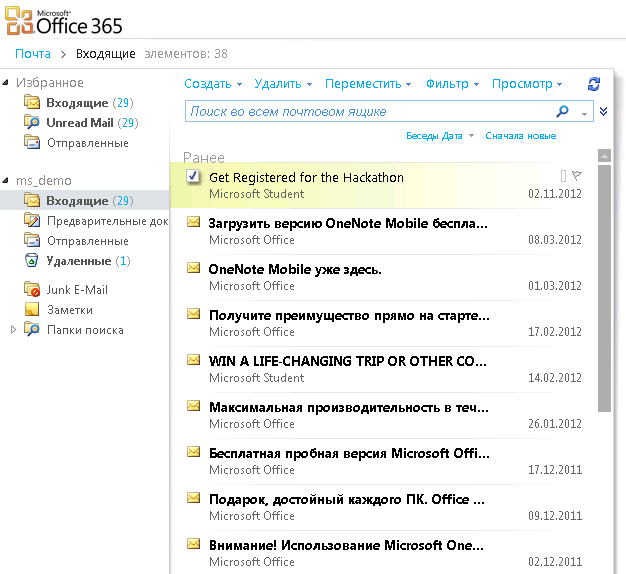Open the Удаленные trash folder
Image resolution: width=626 pixels, height=574 pixels.
click(78, 261)
